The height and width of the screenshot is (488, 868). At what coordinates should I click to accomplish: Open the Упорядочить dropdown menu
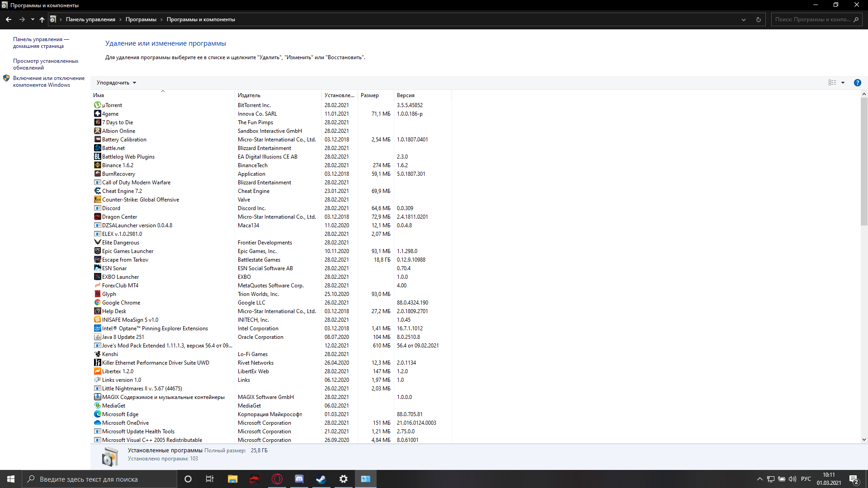coord(116,83)
